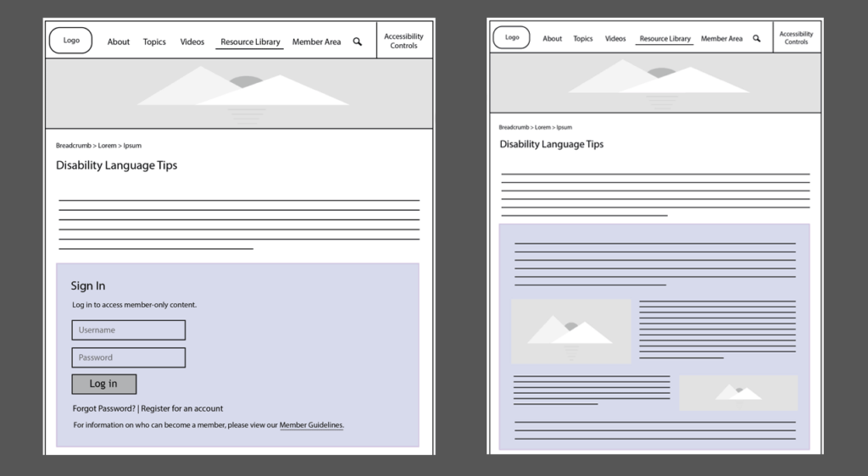Click the Password input field
The image size is (868, 476).
tap(129, 357)
